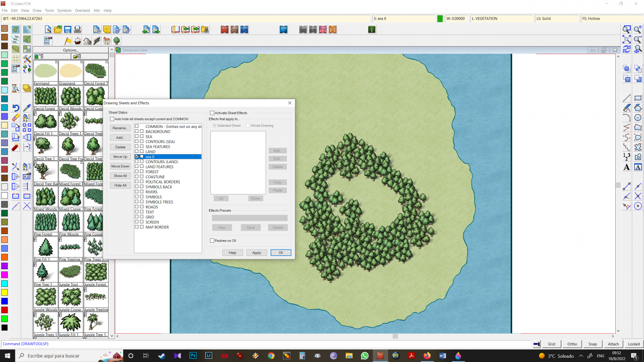Open the Tools menu
This screenshot has height=362, width=644.
[x=49, y=10]
